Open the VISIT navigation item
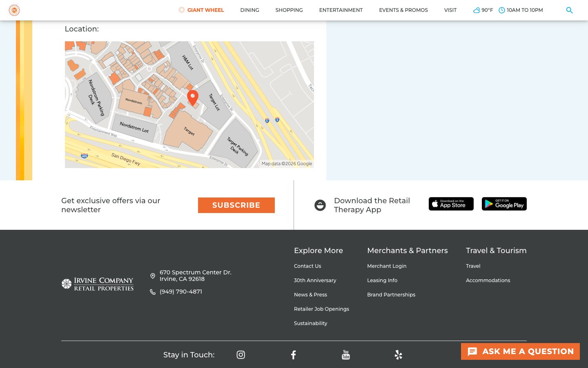 (x=450, y=10)
